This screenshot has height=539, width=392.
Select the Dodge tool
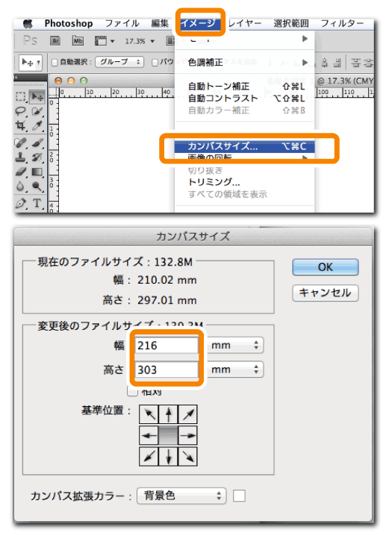pos(37,187)
